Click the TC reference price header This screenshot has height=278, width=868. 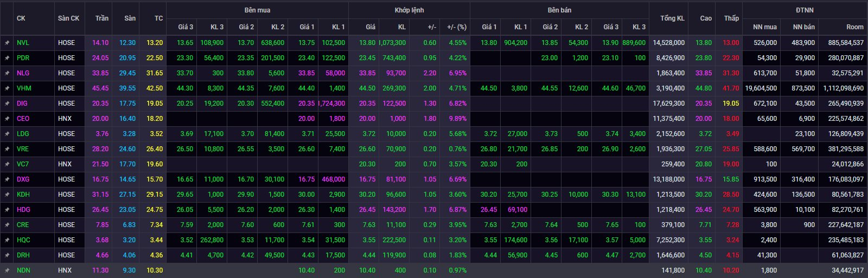158,18
